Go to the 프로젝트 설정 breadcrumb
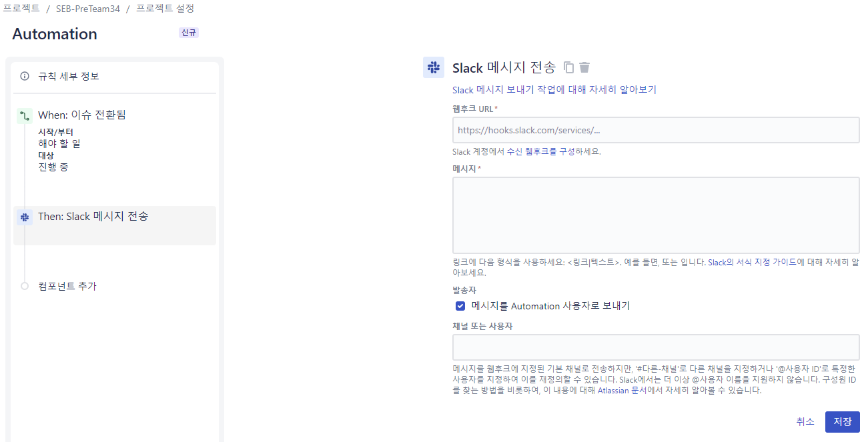 pos(165,9)
